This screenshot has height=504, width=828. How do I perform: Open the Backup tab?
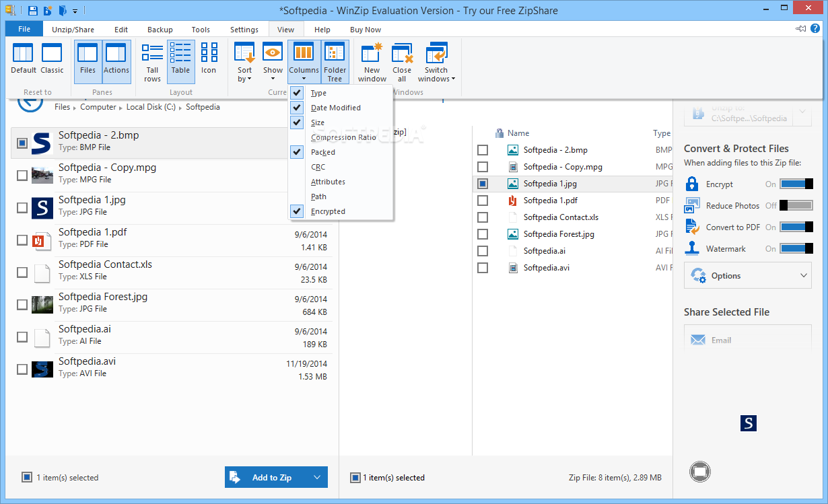tap(160, 30)
